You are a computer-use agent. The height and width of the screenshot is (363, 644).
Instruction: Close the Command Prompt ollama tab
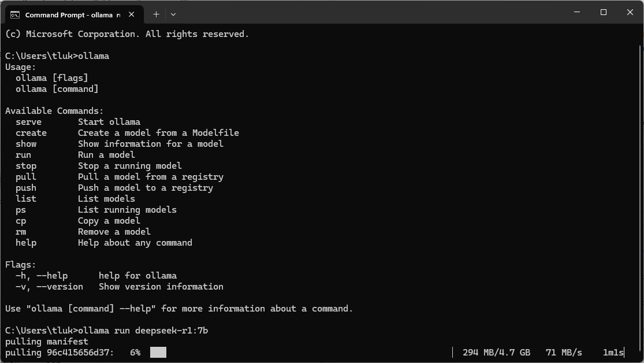click(132, 14)
